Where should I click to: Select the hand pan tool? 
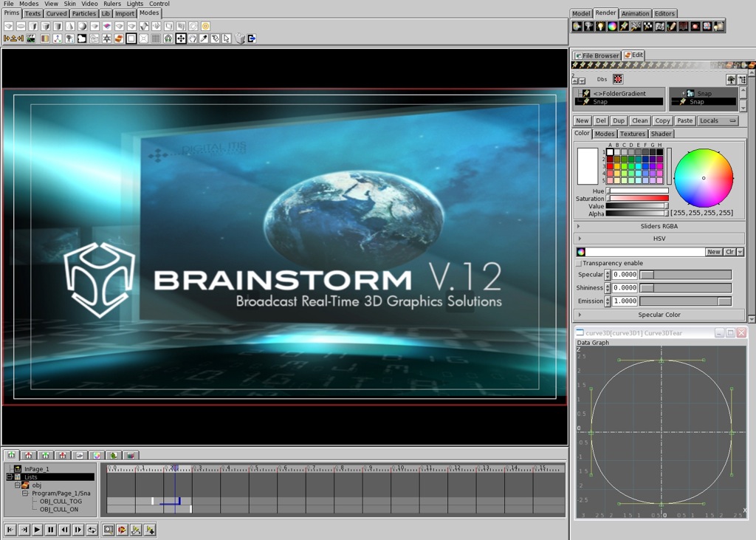[x=193, y=38]
